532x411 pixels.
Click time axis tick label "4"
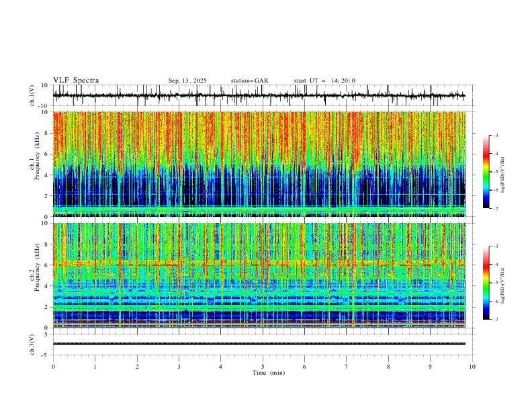click(220, 367)
